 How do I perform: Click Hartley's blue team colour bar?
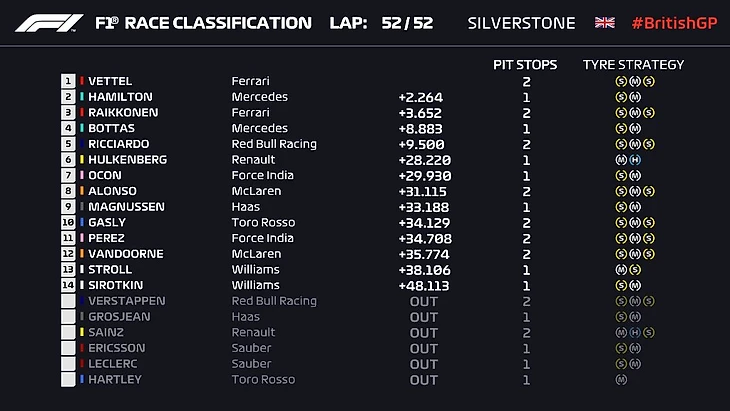[81, 380]
